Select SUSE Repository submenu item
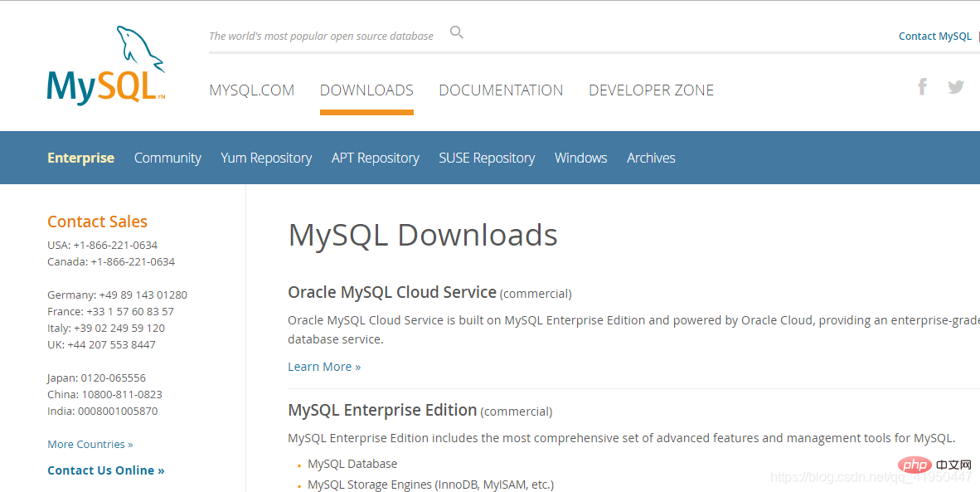 (487, 158)
